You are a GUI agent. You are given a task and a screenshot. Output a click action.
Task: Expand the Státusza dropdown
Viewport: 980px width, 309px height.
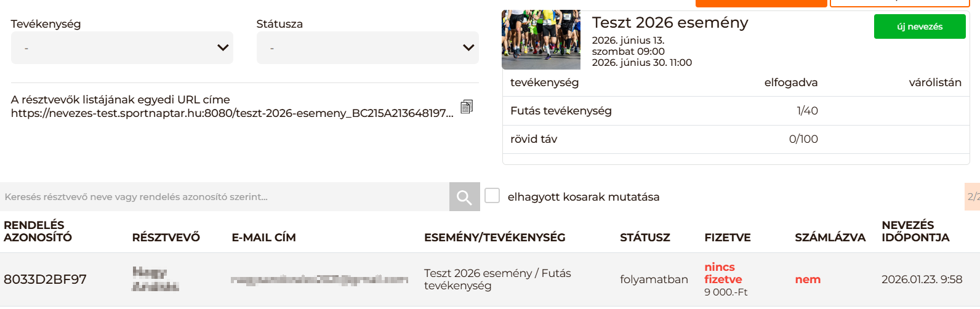pos(367,48)
